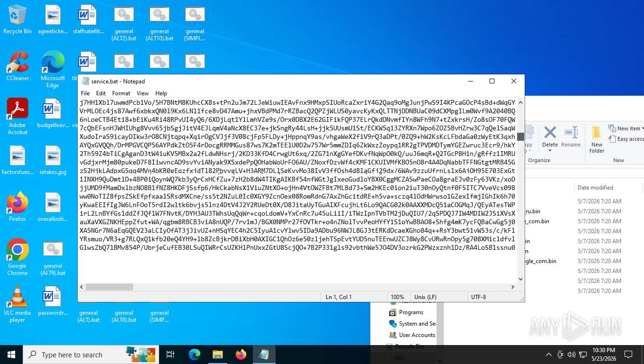Image resolution: width=644 pixels, height=364 pixels.
Task: Open File Explorer from the taskbar
Action: click(217, 355)
